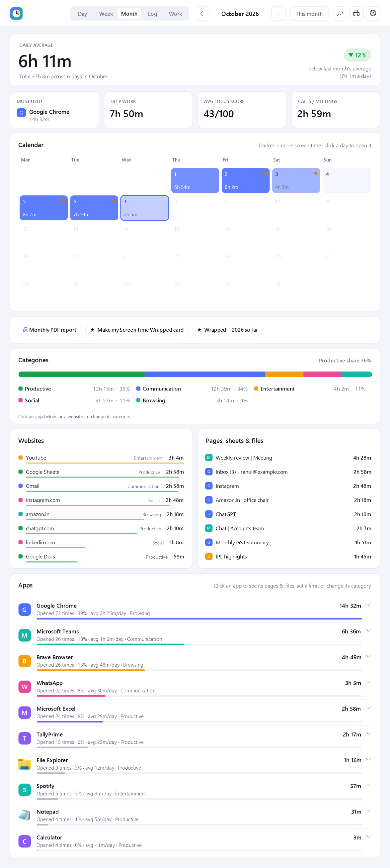
Task: Open settings with the gear icon
Action: tap(373, 14)
